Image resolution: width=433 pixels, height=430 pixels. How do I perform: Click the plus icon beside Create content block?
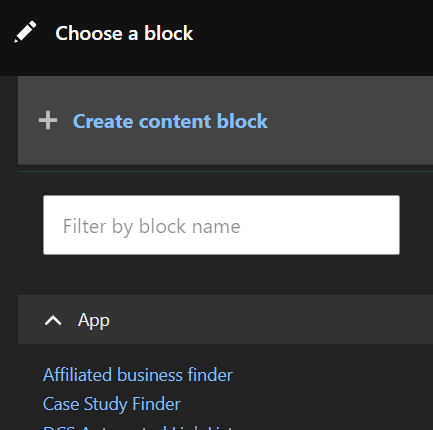[48, 120]
